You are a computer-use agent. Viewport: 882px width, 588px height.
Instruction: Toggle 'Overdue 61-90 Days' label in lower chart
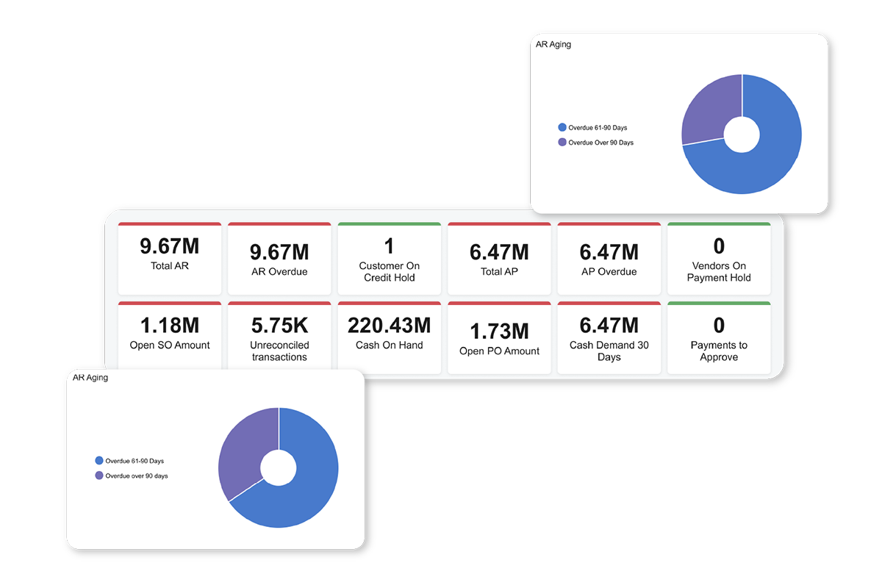(x=135, y=462)
